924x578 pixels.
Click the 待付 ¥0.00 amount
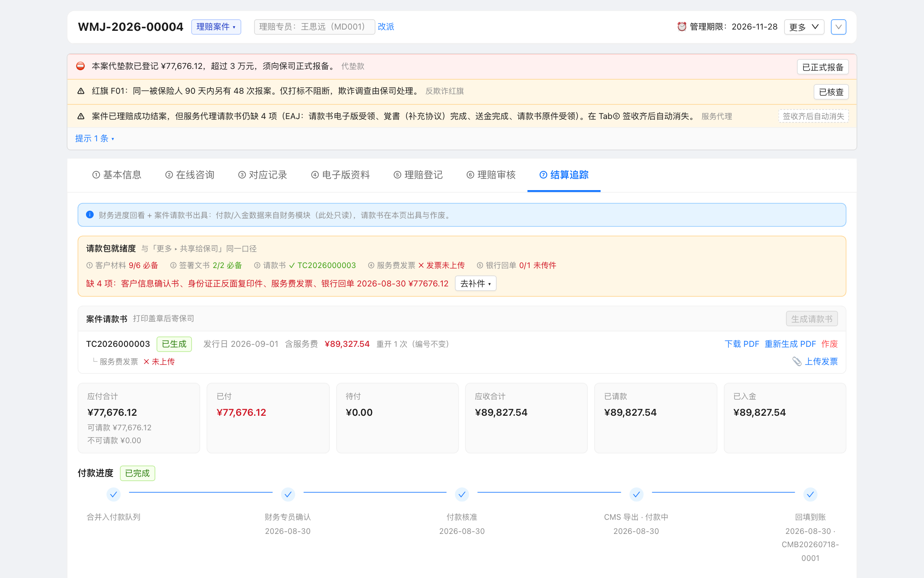tap(359, 412)
